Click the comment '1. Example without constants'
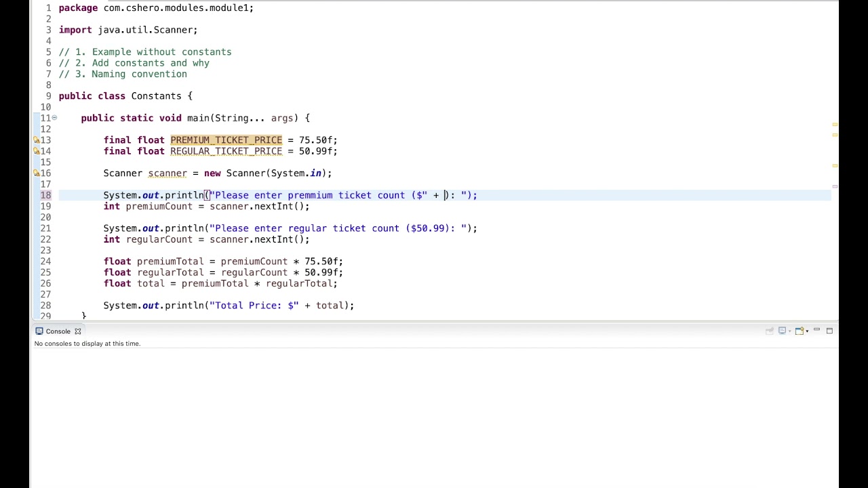This screenshot has width=868, height=488. pos(145,52)
